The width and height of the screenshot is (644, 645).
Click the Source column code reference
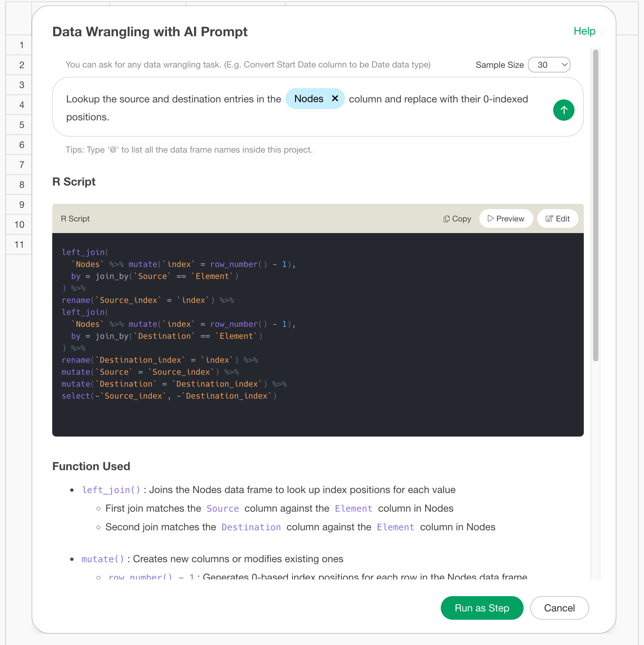[x=223, y=508]
